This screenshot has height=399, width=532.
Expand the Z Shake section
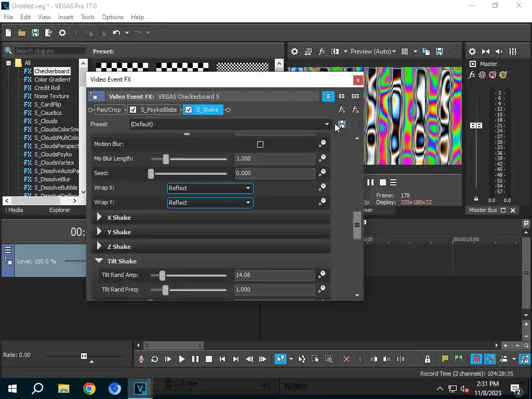[x=99, y=246]
